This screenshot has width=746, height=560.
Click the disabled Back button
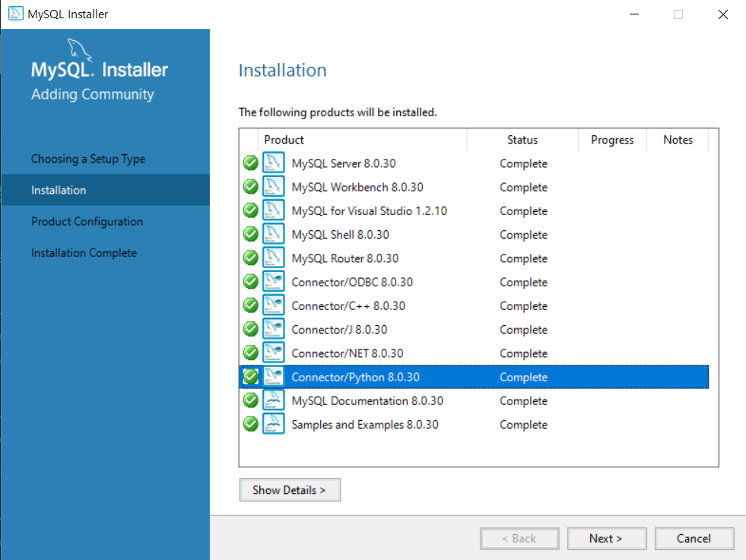pos(519,539)
